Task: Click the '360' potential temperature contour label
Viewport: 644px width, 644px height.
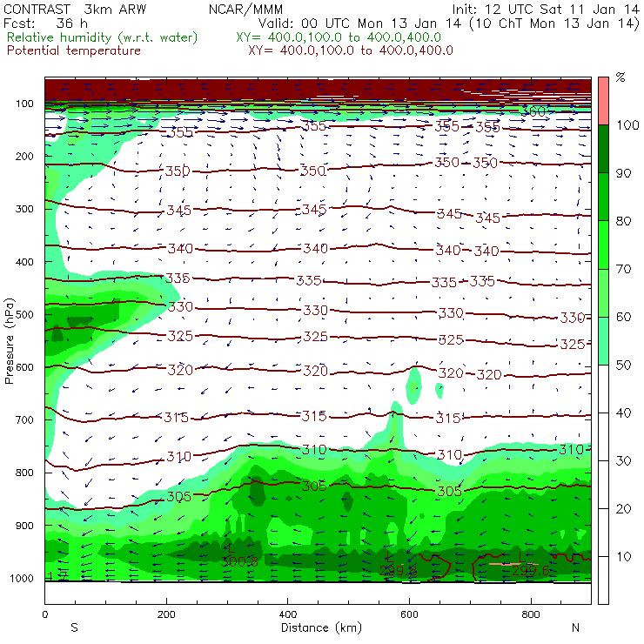Action: tap(533, 111)
